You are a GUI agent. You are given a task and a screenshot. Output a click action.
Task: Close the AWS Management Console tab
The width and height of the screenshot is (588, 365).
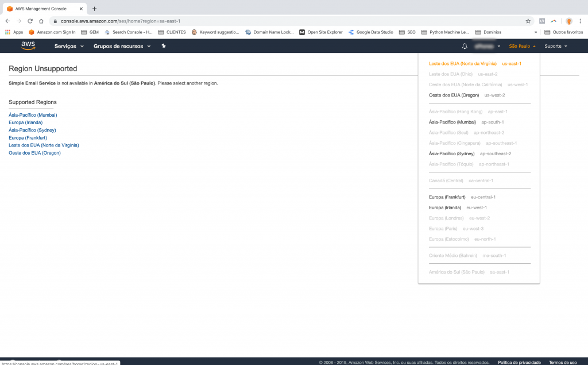click(x=81, y=9)
